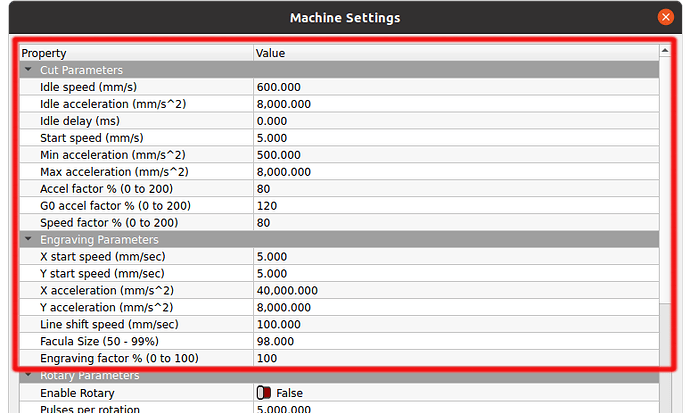Collapse the Engraving Parameters section
The width and height of the screenshot is (690, 413).
(27, 240)
